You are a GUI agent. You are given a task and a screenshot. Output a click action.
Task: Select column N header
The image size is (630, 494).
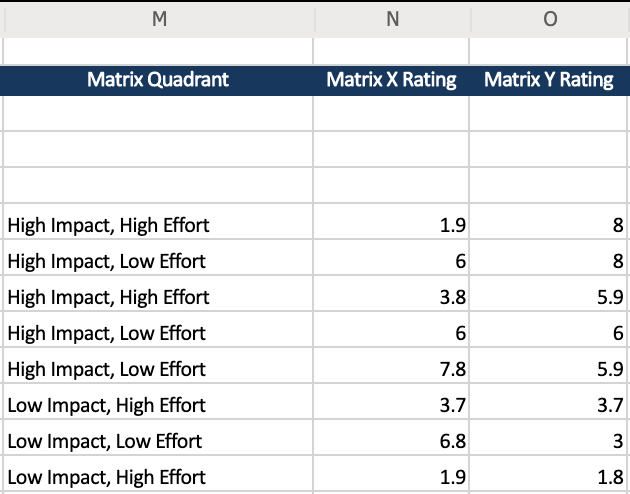392,19
